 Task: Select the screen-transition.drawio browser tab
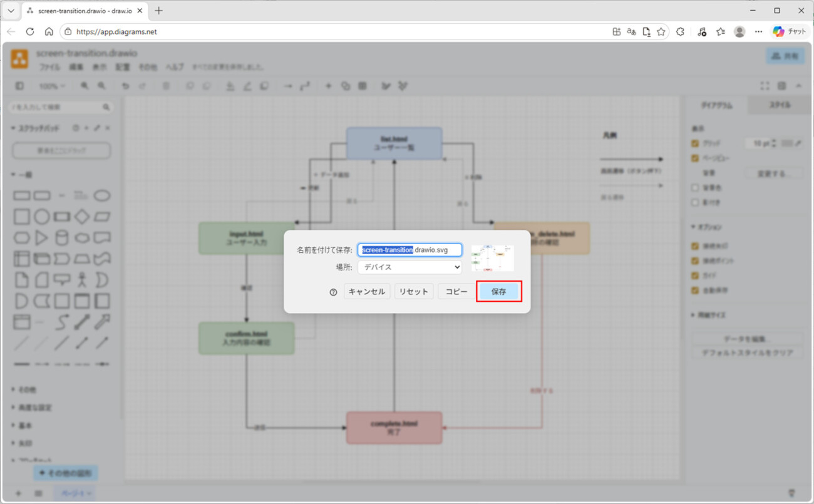pyautogui.click(x=84, y=11)
